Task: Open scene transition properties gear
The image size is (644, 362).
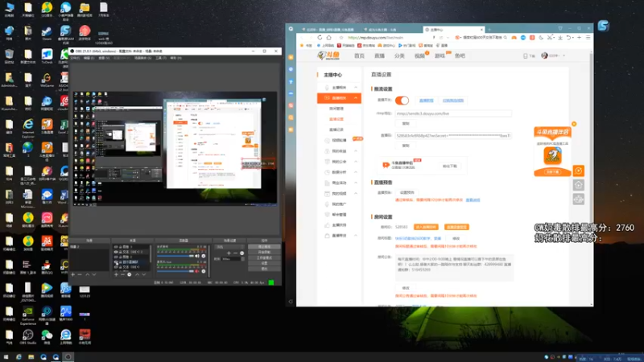Action: coord(242,253)
